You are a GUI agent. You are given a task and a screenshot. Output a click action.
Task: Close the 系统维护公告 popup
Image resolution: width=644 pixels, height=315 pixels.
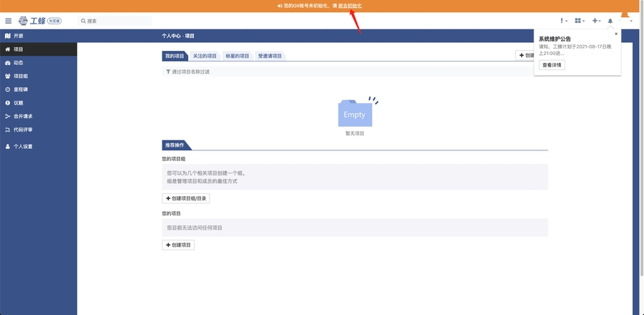point(616,34)
